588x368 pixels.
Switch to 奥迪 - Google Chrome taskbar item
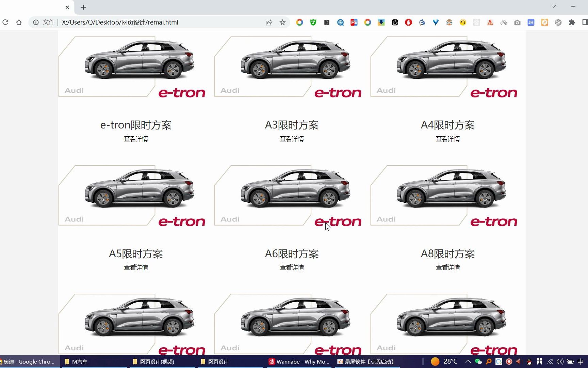click(x=29, y=362)
